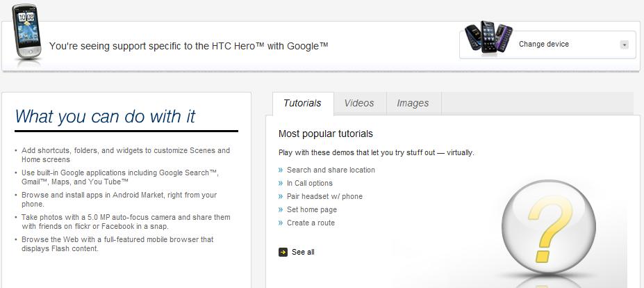Switch to the Tutorials tab

pyautogui.click(x=303, y=103)
